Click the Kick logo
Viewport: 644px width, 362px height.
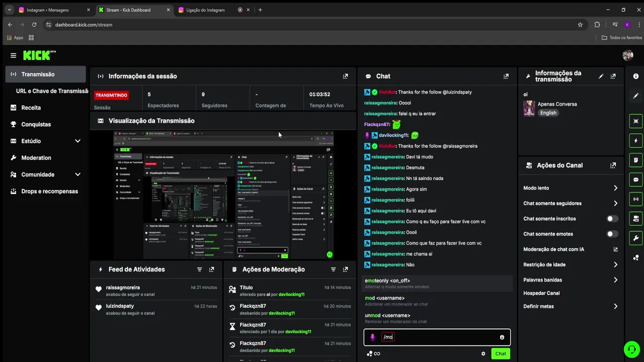39,55
